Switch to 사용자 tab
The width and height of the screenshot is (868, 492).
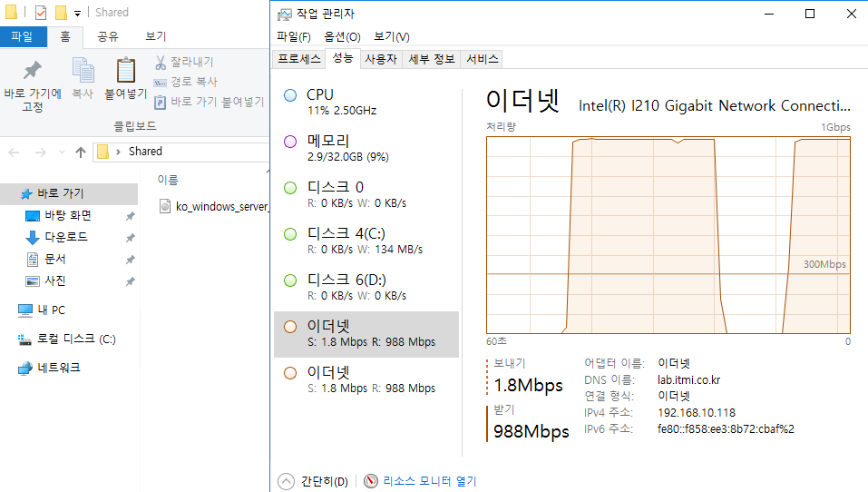[x=381, y=59]
